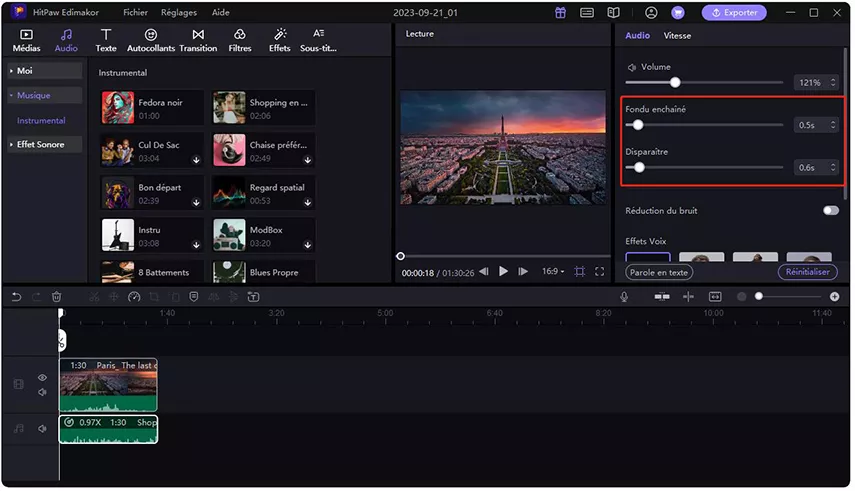Screen dimensions: 855x491
Task: Adjust the Disparaître 0.6s stepper
Action: click(x=833, y=167)
